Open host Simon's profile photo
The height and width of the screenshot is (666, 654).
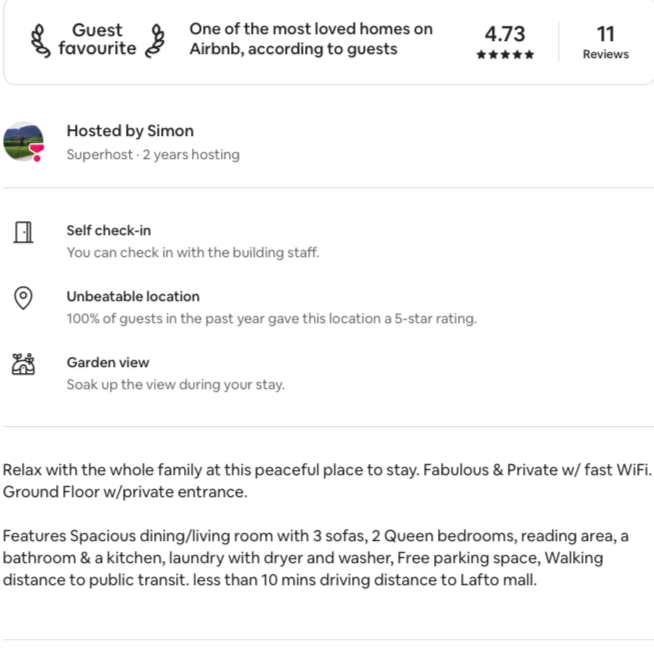point(23,141)
